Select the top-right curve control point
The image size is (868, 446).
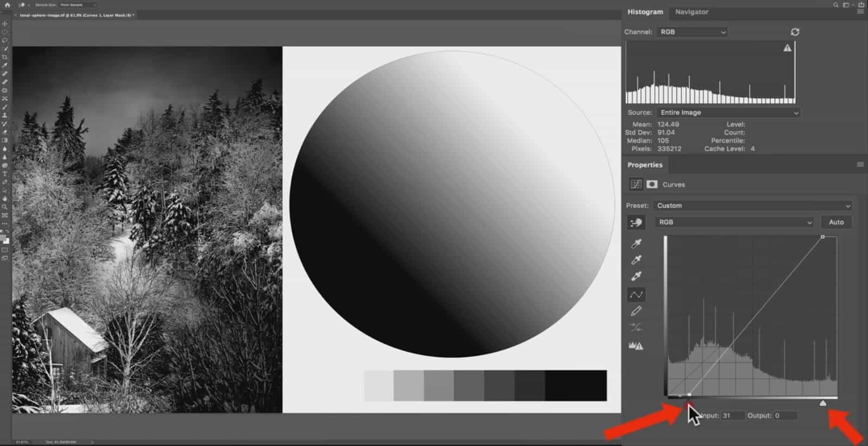click(822, 237)
